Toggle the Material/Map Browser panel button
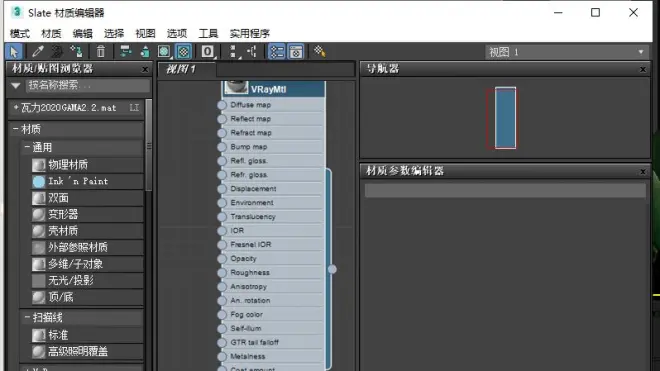Image resolution: width=660 pixels, height=371 pixels. tap(277, 52)
